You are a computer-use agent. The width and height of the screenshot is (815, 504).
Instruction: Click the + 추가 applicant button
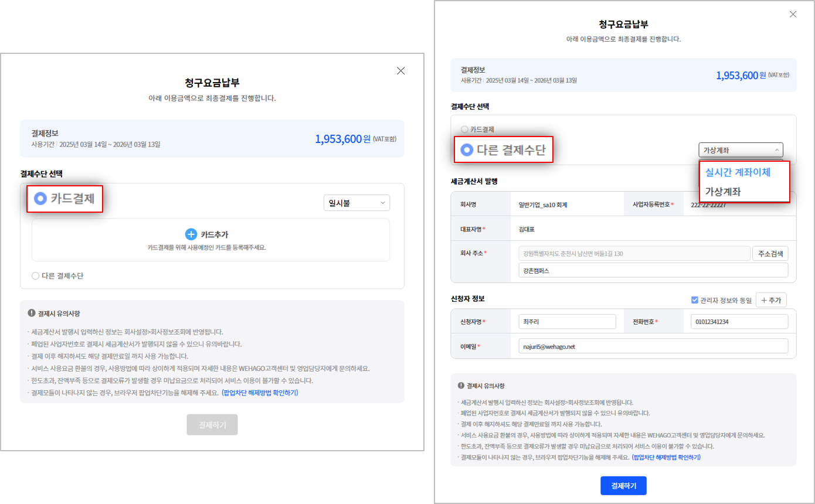tap(771, 300)
